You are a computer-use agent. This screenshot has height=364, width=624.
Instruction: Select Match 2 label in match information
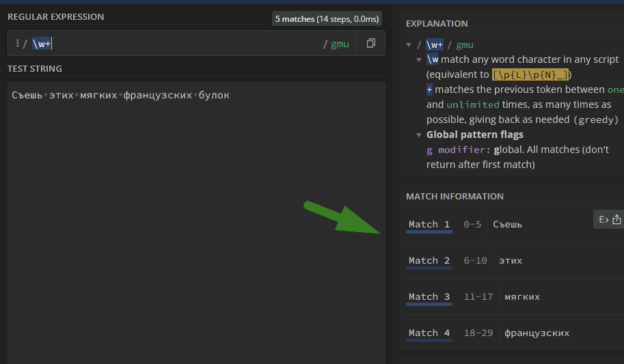point(429,261)
